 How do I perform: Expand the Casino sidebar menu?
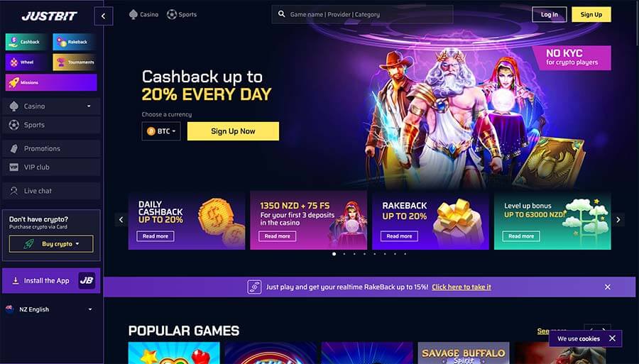[x=51, y=106]
